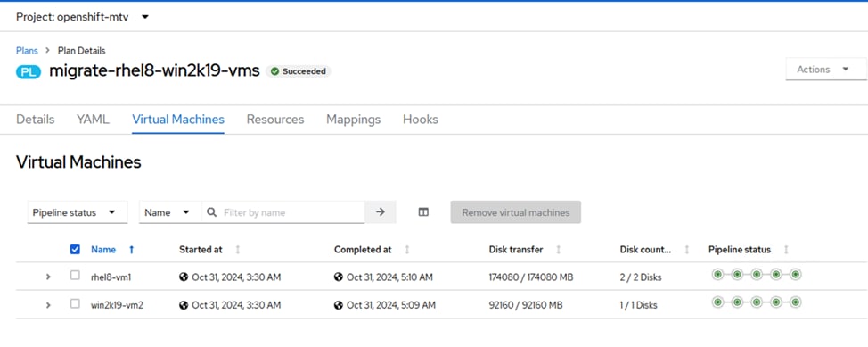Click the Disk transfer sort icon

558,250
